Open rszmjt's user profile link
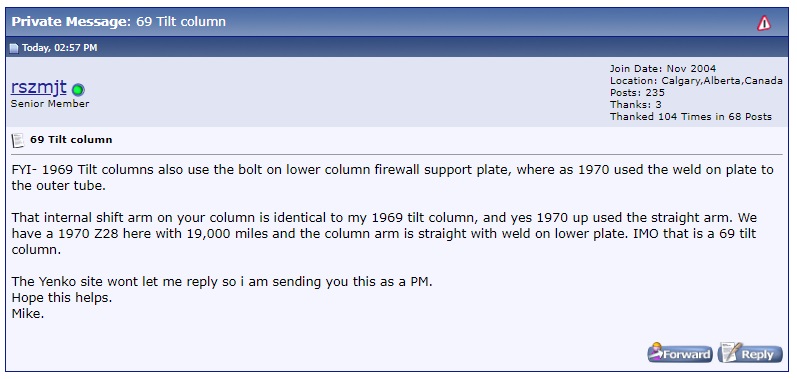Screen dimensions: 797x379 click(x=39, y=87)
